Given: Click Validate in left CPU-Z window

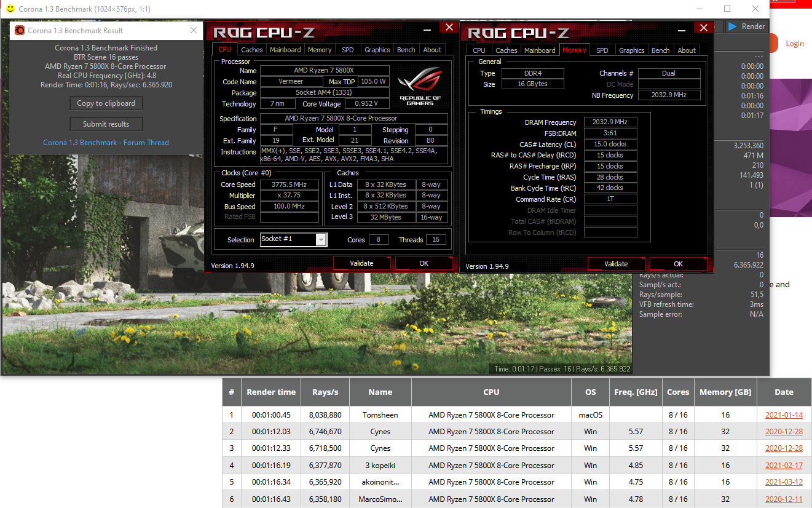Looking at the screenshot, I should coord(362,263).
